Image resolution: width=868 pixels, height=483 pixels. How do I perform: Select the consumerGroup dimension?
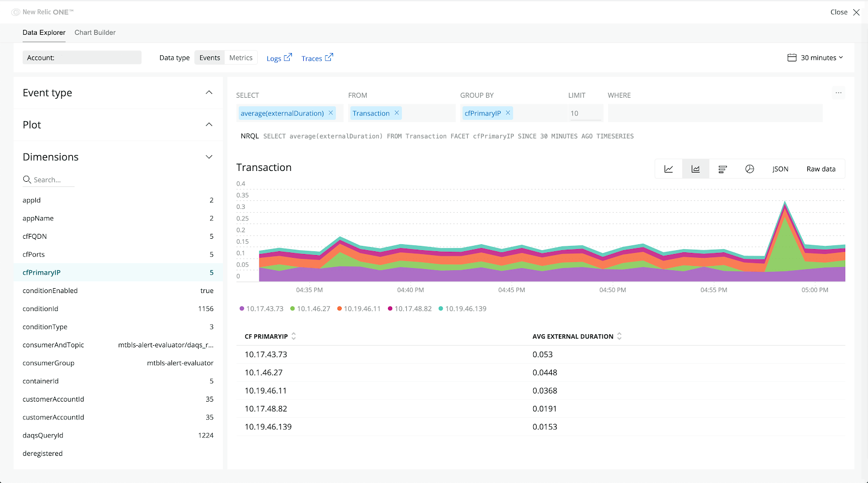pos(118,363)
